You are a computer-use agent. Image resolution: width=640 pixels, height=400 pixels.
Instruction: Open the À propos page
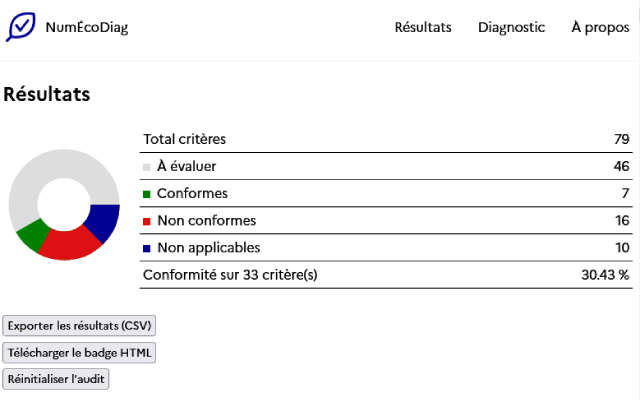click(600, 27)
